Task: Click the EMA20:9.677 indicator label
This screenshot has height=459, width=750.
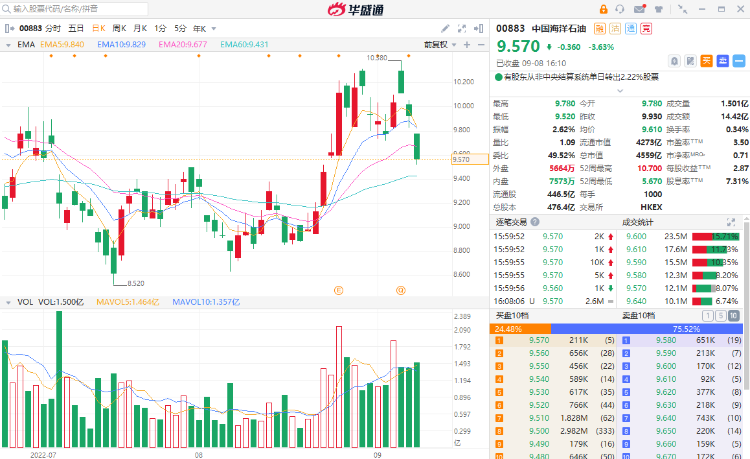Action: tap(183, 44)
